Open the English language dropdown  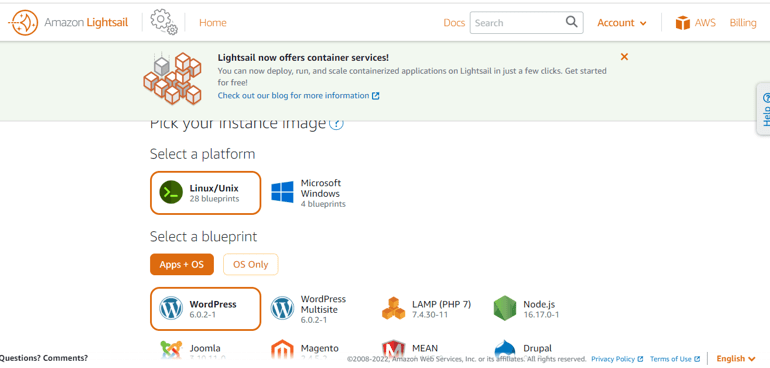click(x=736, y=359)
